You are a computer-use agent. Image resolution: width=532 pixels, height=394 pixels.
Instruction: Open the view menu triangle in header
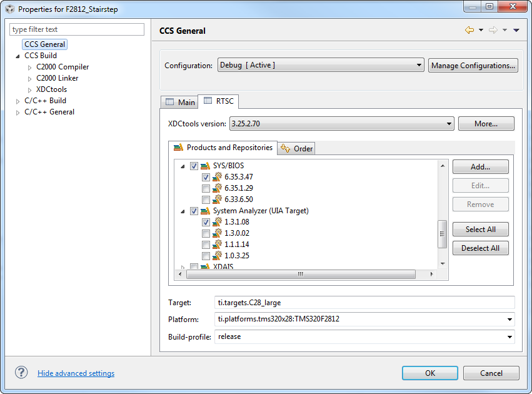coord(516,30)
